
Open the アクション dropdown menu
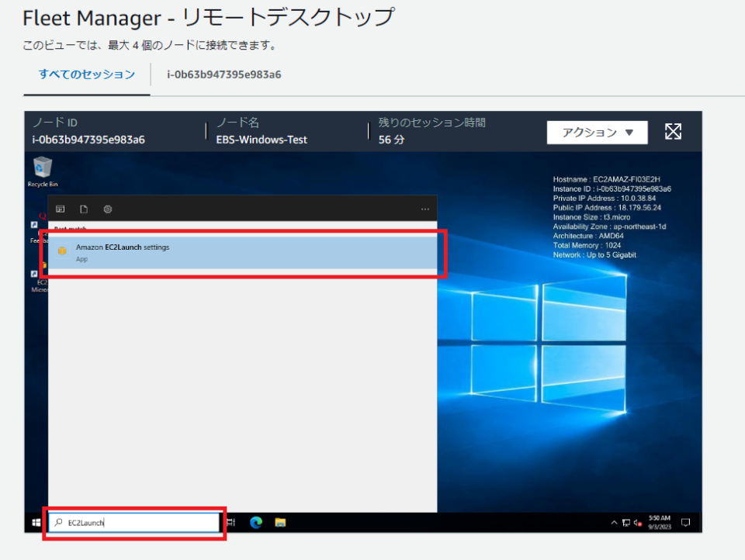(x=598, y=133)
